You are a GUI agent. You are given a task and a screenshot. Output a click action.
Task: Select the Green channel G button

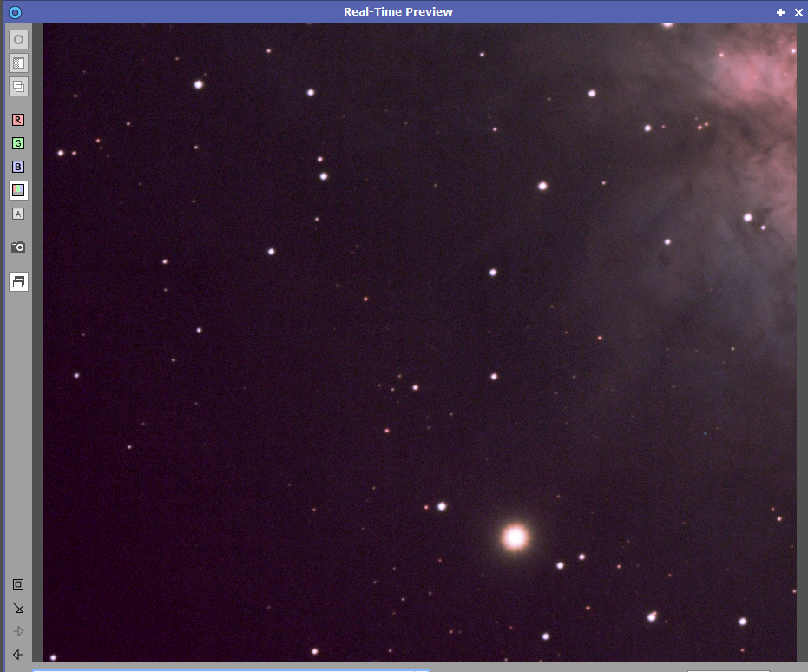click(x=18, y=143)
